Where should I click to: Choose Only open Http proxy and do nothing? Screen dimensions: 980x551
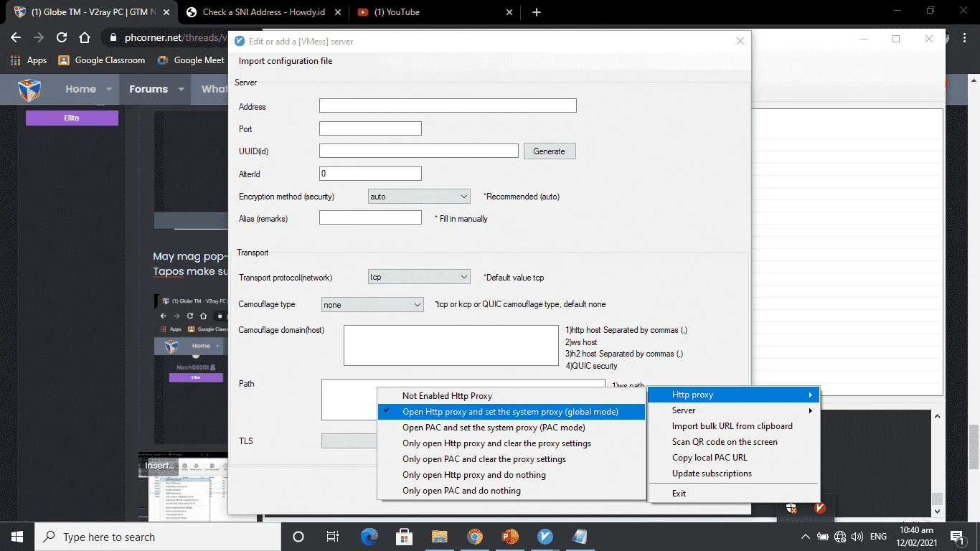click(512, 475)
